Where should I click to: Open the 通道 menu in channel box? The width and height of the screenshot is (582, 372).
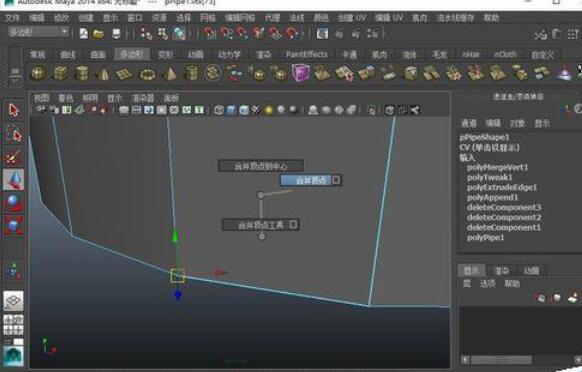point(468,123)
